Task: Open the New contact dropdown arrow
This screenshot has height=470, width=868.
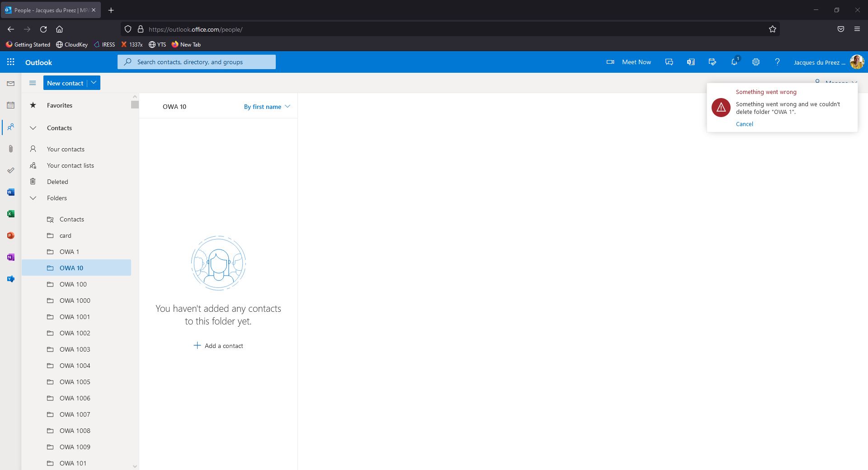Action: 94,83
